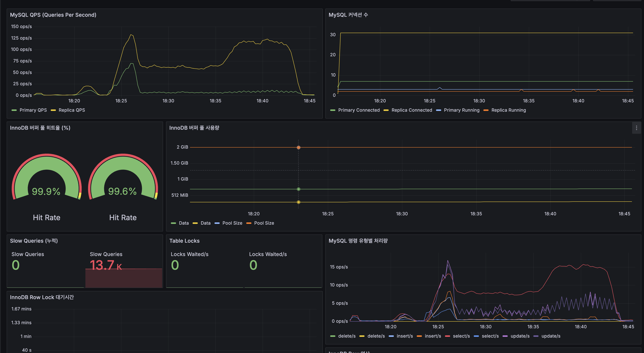Viewport: 644px width, 353px height.
Task: Click orange data point on 2 GiB line
Action: (298, 147)
